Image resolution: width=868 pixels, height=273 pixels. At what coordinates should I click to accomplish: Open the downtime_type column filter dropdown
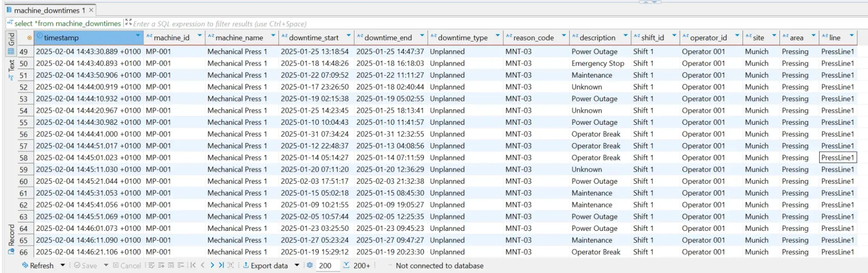(498, 36)
